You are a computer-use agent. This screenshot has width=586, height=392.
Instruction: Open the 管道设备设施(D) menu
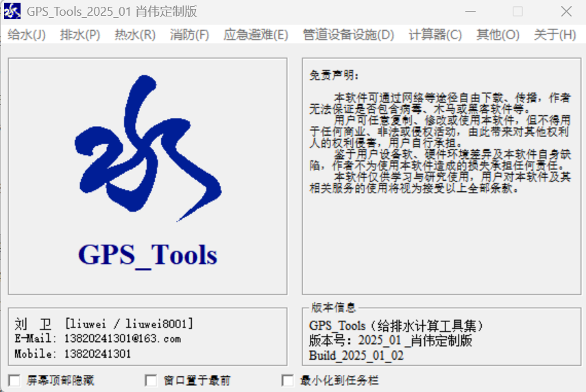click(348, 35)
